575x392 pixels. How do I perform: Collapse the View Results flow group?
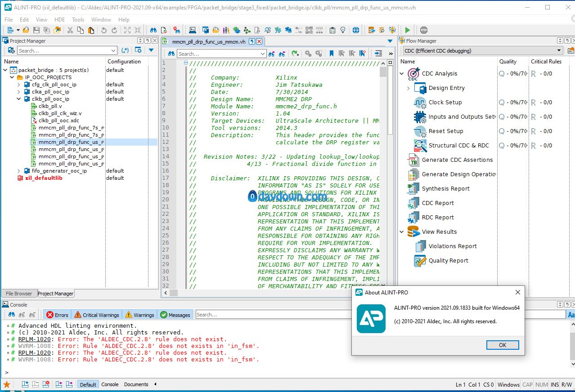(402, 232)
